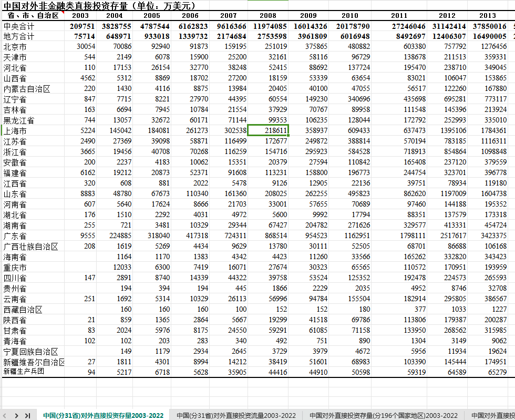Click cell 495823 for 山东省 2010
This screenshot has height=420, width=515.
(x=350, y=193)
